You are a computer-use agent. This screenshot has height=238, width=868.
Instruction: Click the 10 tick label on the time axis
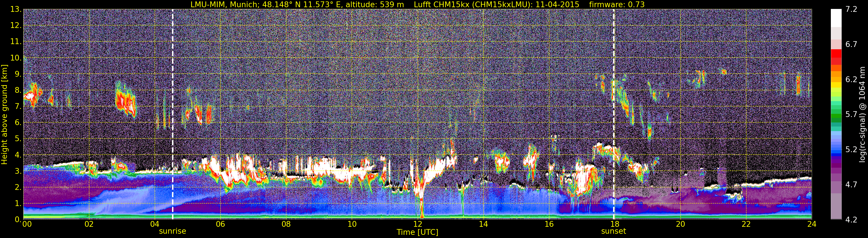352,224
